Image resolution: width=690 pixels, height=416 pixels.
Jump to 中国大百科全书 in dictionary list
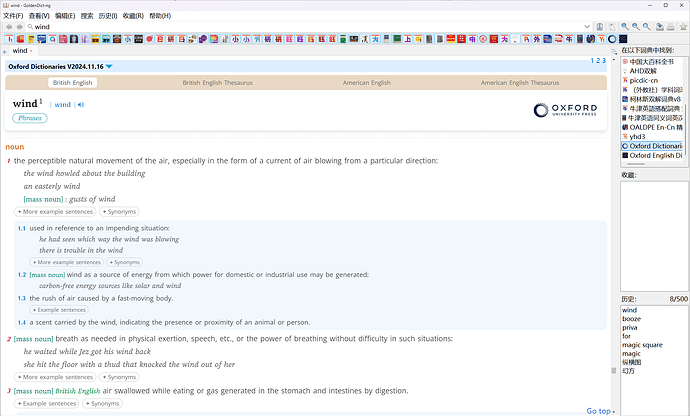[x=652, y=62]
